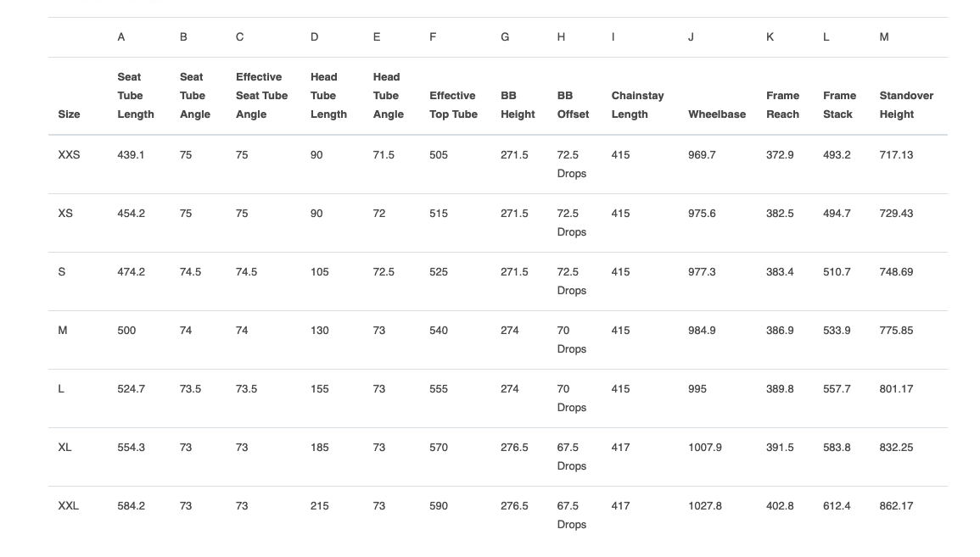
Task: Select the XXS size row label
Action: click(69, 155)
